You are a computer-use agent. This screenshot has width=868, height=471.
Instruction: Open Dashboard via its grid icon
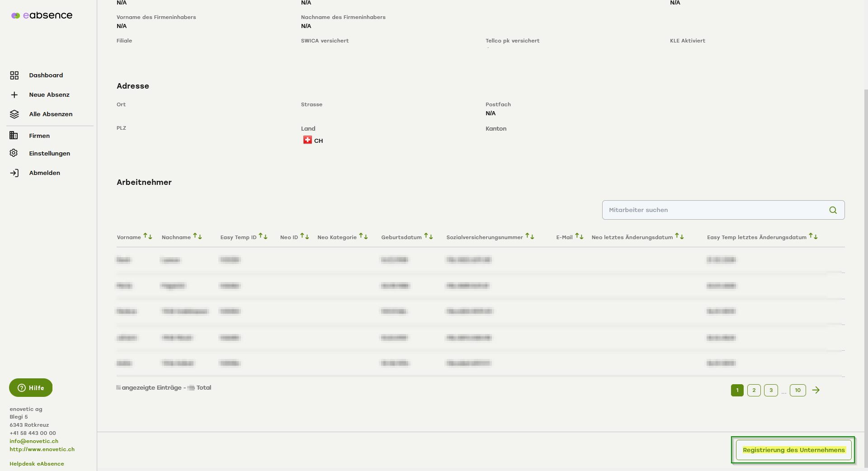[14, 75]
